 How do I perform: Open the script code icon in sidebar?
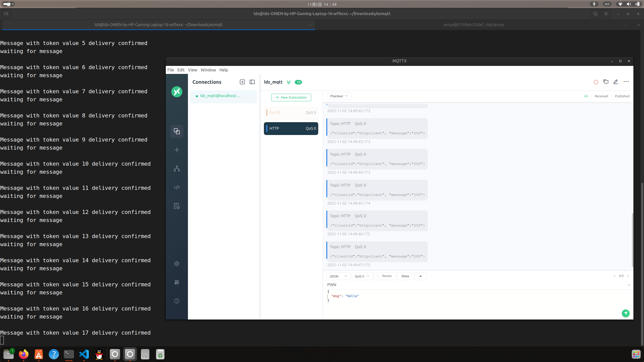[177, 187]
